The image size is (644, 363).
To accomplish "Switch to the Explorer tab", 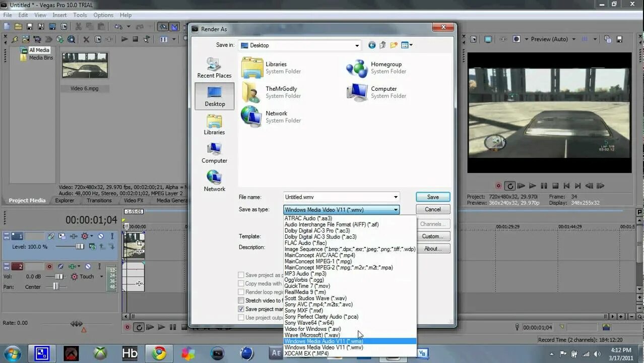I will pyautogui.click(x=65, y=200).
